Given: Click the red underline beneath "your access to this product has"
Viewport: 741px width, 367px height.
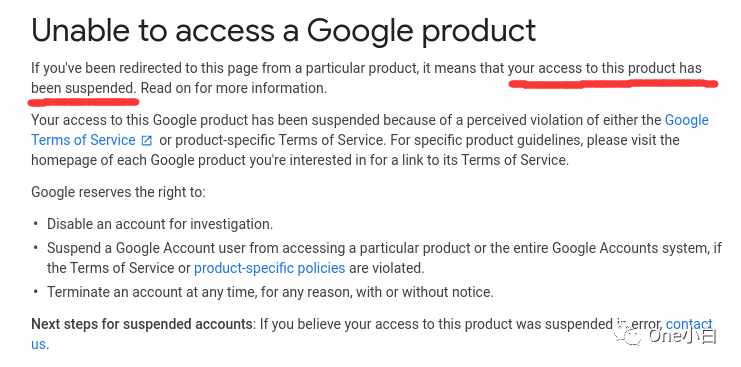Looking at the screenshot, I should 613,85.
